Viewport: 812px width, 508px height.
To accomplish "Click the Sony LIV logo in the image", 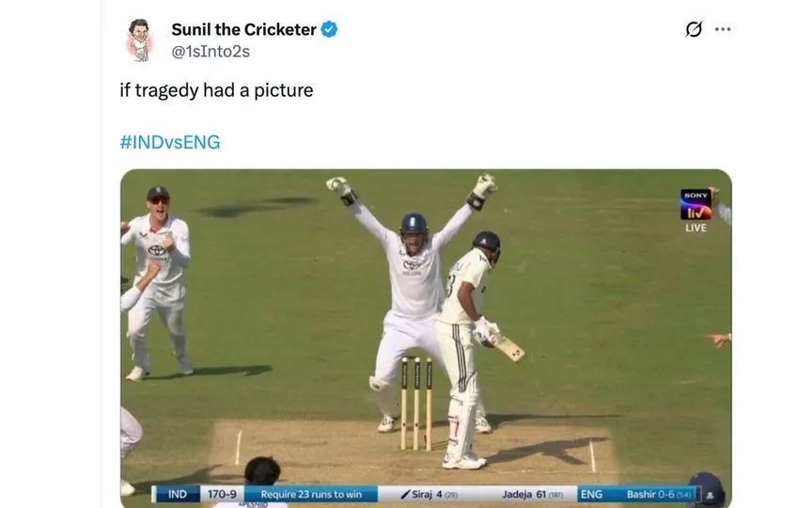I will pos(695,205).
